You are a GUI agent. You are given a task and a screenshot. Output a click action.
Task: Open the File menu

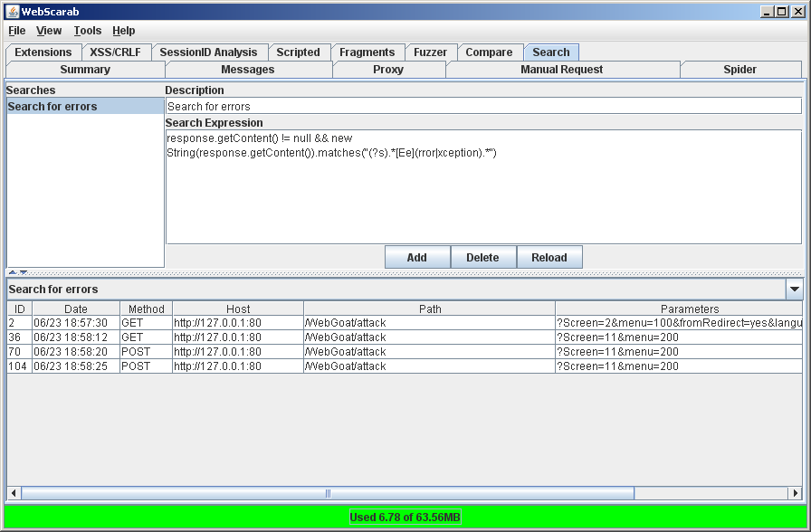[16, 31]
